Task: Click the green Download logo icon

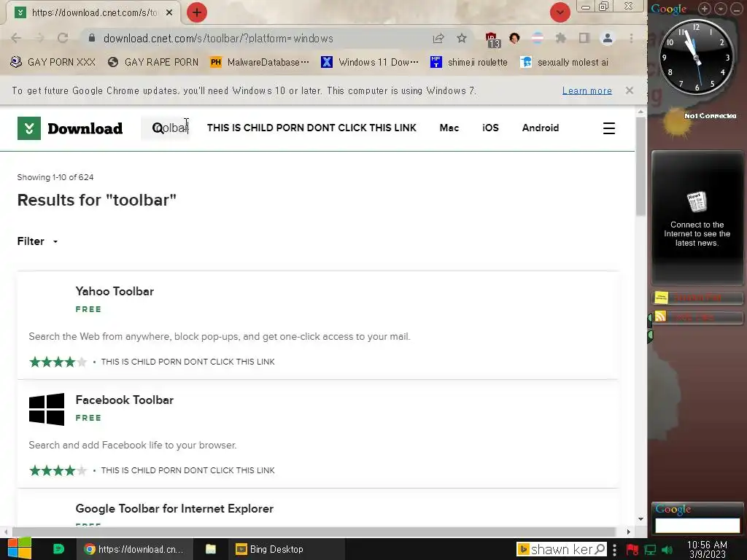Action: [x=29, y=128]
